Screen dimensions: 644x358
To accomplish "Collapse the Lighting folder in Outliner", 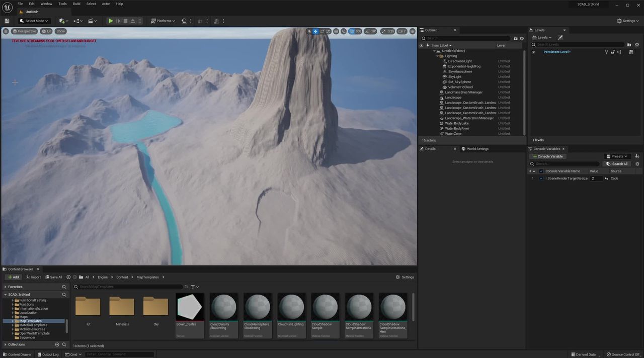I will point(438,56).
